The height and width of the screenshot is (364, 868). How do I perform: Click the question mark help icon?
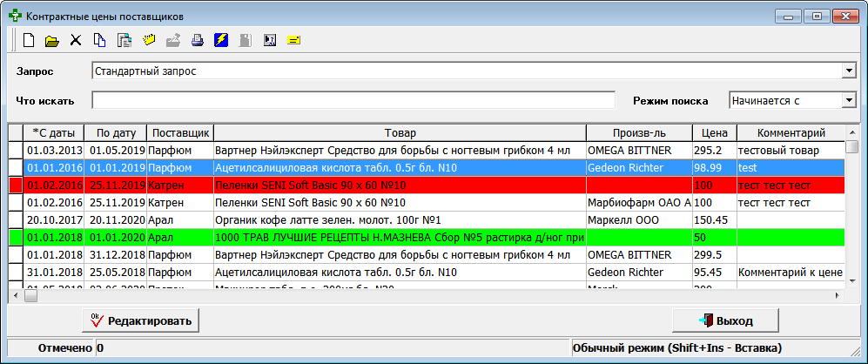[270, 40]
